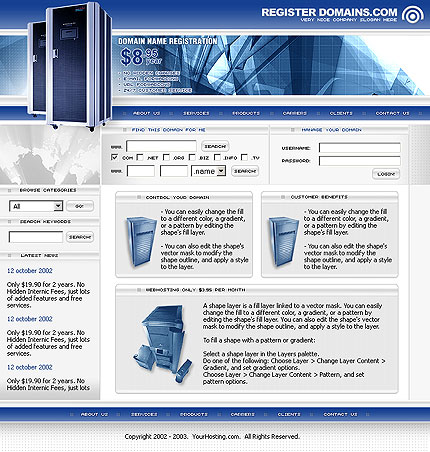This screenshot has width=430, height=452.
Task: Click the Register Domains target logo icon
Action: coord(413,15)
